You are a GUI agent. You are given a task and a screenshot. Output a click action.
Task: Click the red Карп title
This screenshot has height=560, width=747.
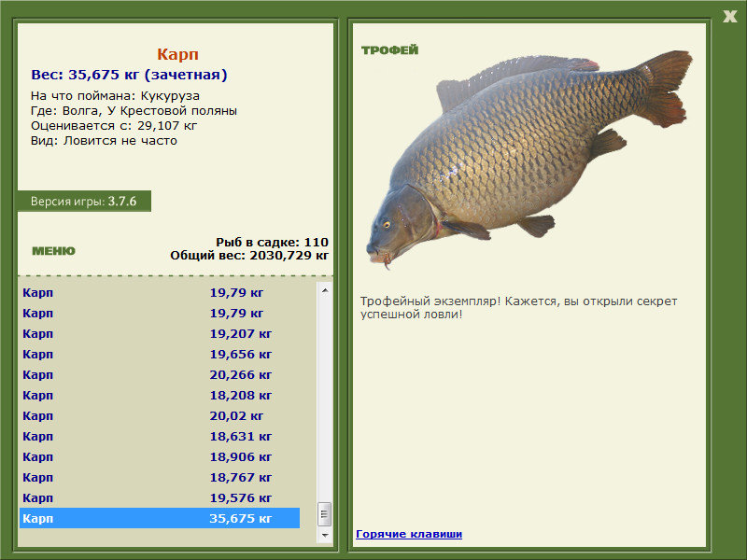[177, 54]
